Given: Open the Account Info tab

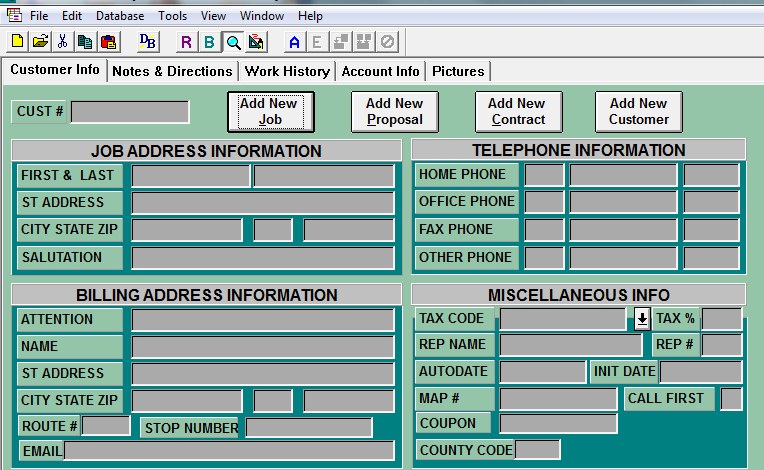Looking at the screenshot, I should point(381,71).
